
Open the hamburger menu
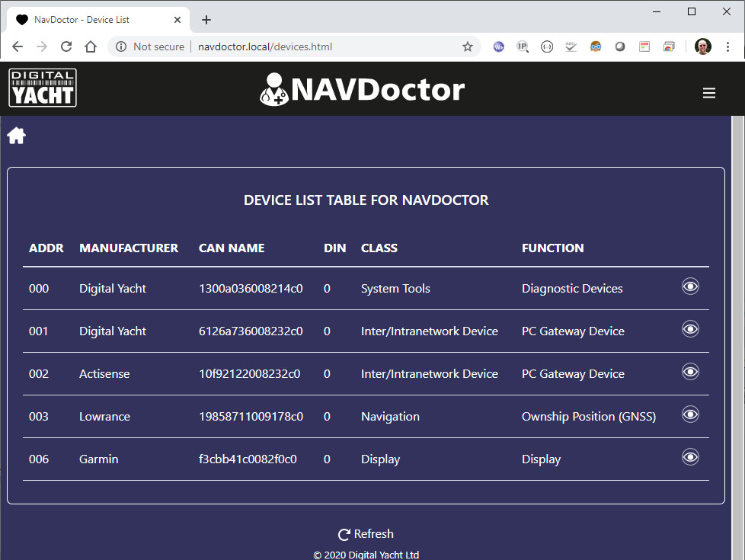click(708, 93)
